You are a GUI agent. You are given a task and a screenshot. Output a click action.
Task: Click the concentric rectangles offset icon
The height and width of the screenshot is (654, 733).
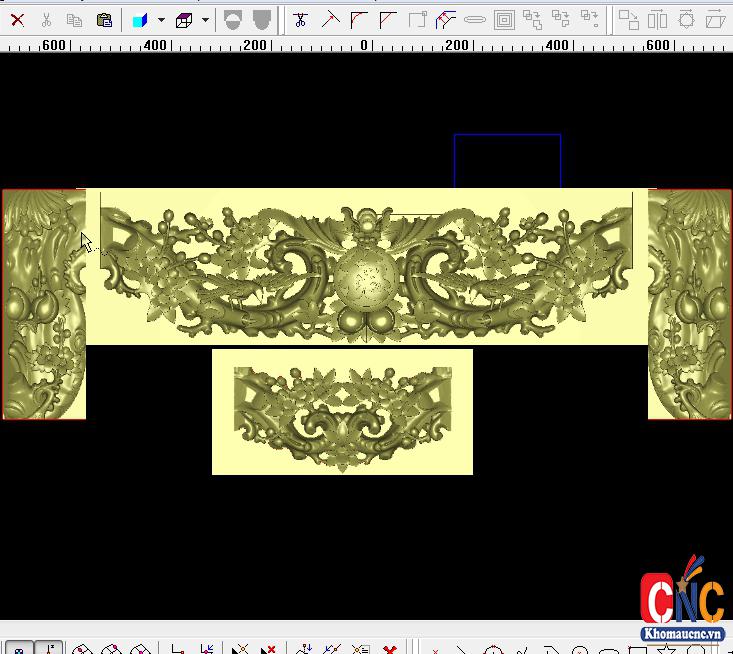click(504, 19)
